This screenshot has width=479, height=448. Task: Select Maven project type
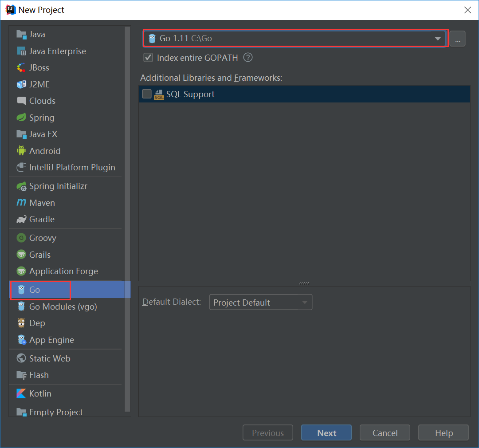[x=67, y=203]
